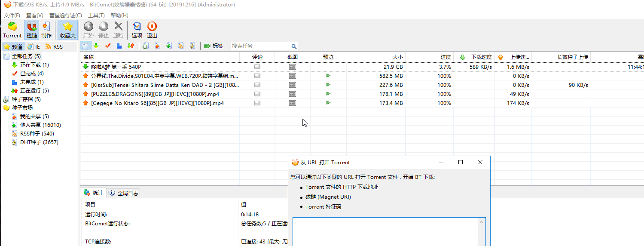The height and width of the screenshot is (246, 644).
Task: Select 他人共享 (16010) in tree
Action: click(x=40, y=125)
